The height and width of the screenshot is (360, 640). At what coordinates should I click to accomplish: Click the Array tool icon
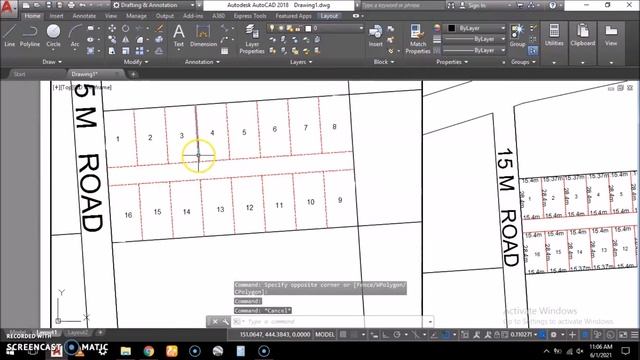point(140,51)
